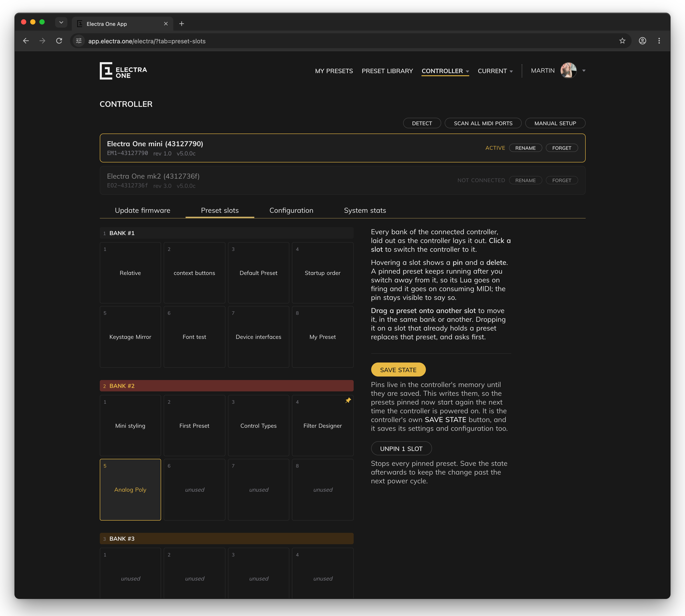Select the Mini styling slot
The image size is (685, 616).
(130, 426)
